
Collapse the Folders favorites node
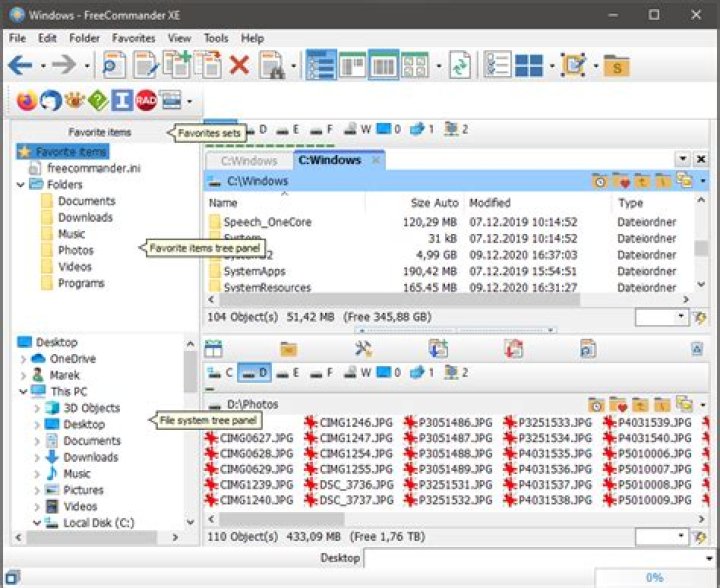tap(21, 185)
